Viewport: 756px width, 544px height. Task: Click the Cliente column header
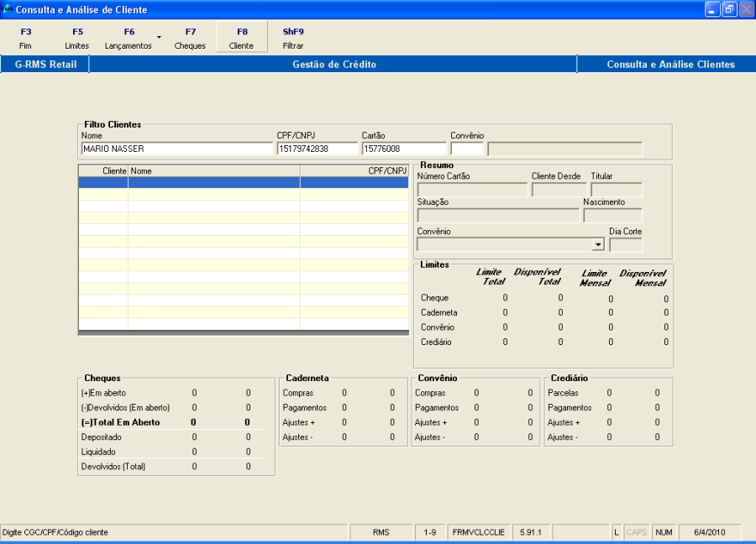tap(103, 171)
